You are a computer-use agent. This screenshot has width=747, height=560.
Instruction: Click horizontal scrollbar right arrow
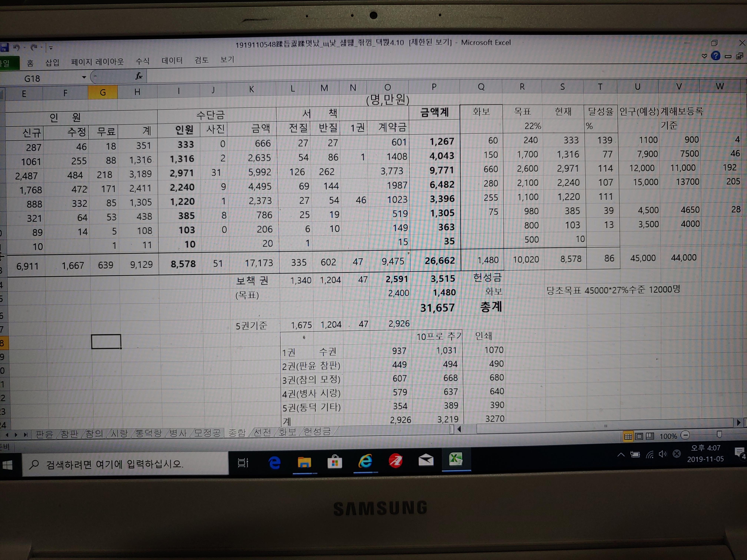pyautogui.click(x=738, y=422)
